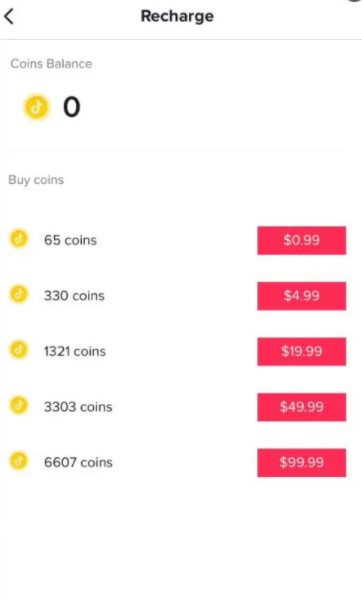Choose the $49.99 recharge option

tap(302, 407)
